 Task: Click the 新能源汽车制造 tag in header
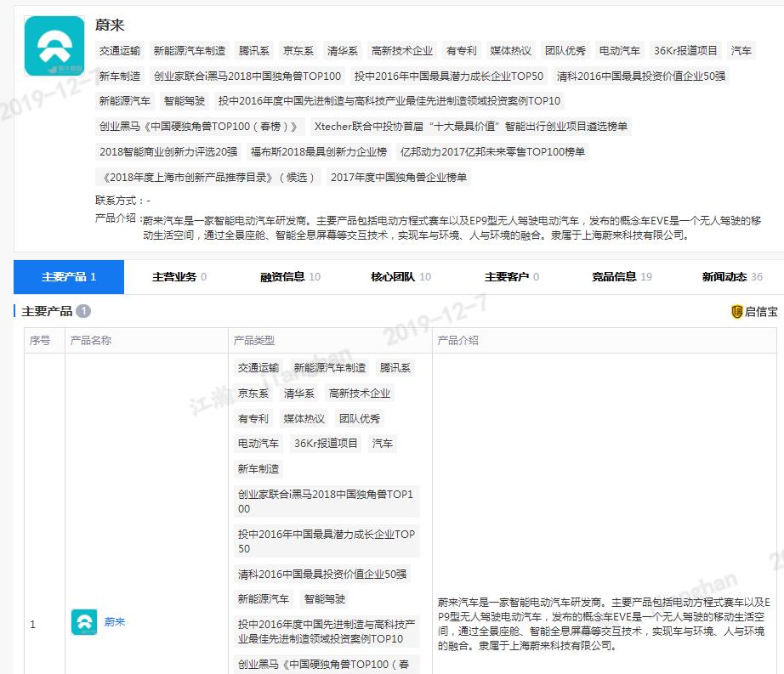coord(190,50)
